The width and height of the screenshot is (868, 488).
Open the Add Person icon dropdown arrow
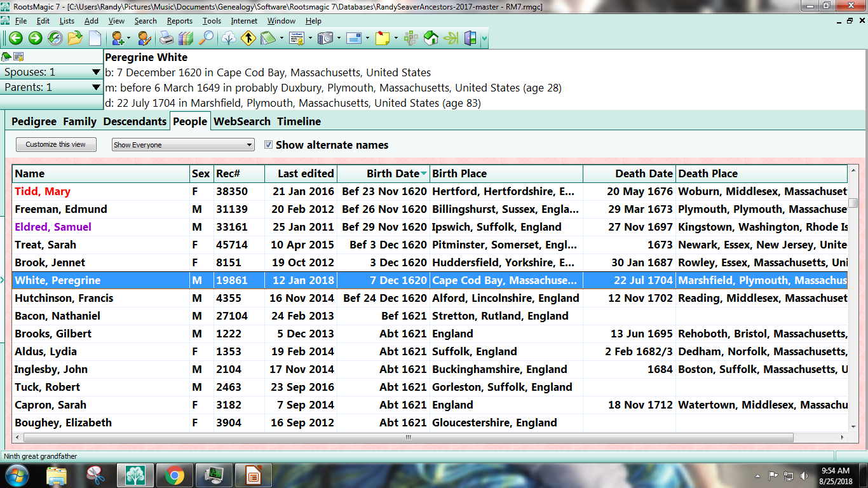tap(128, 38)
